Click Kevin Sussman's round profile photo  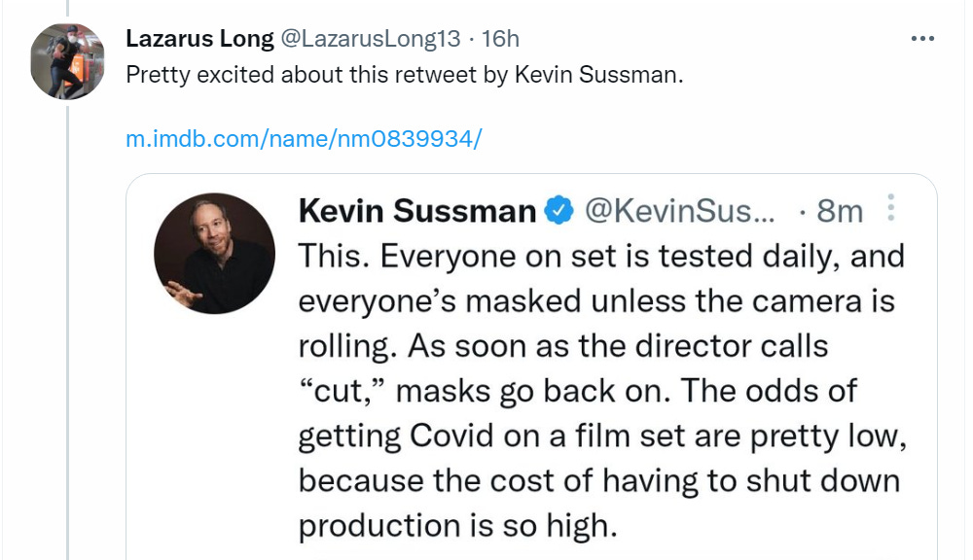click(214, 253)
